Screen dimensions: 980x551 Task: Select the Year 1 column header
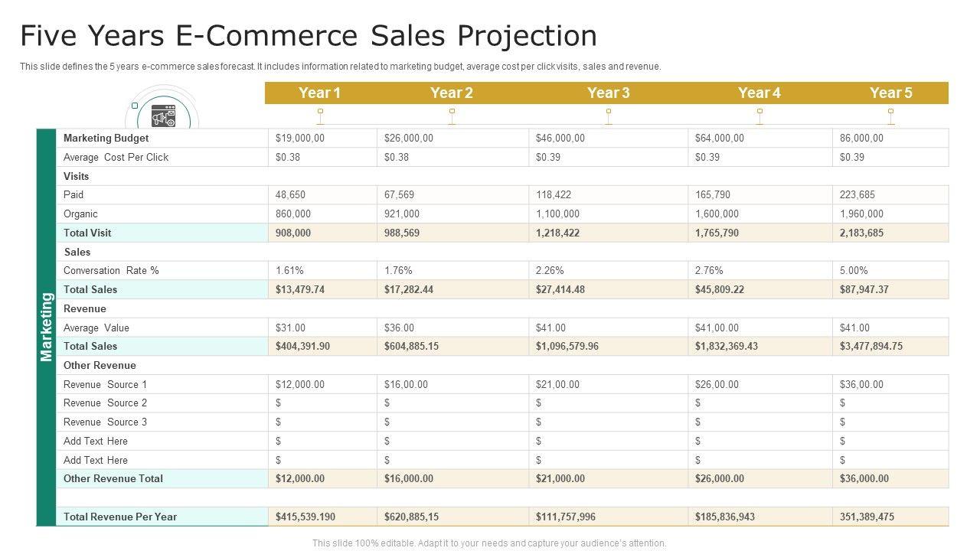click(319, 93)
